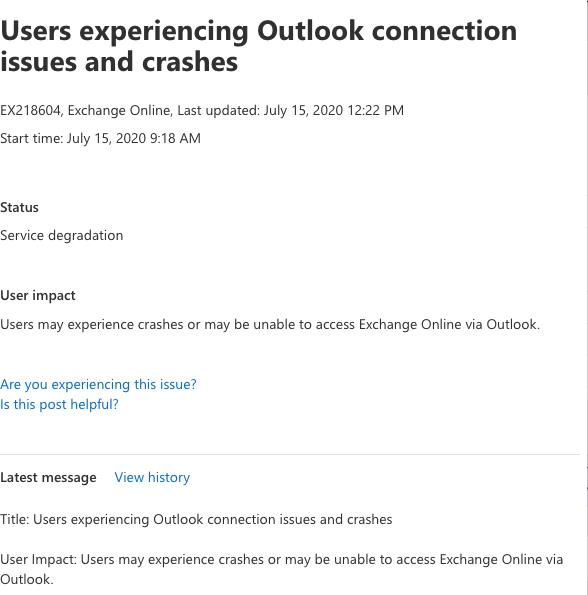The width and height of the screenshot is (588, 595).
Task: Click the incident ID EX218604 text
Action: click(30, 110)
